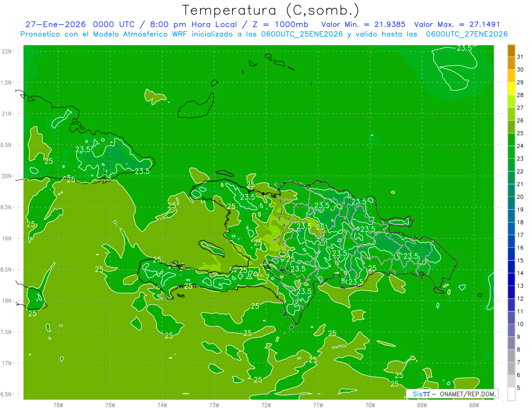Viewport: 532px width, 411px height.
Task: Click the 'Valor Max. = 27.1491' readout
Action: [x=457, y=24]
